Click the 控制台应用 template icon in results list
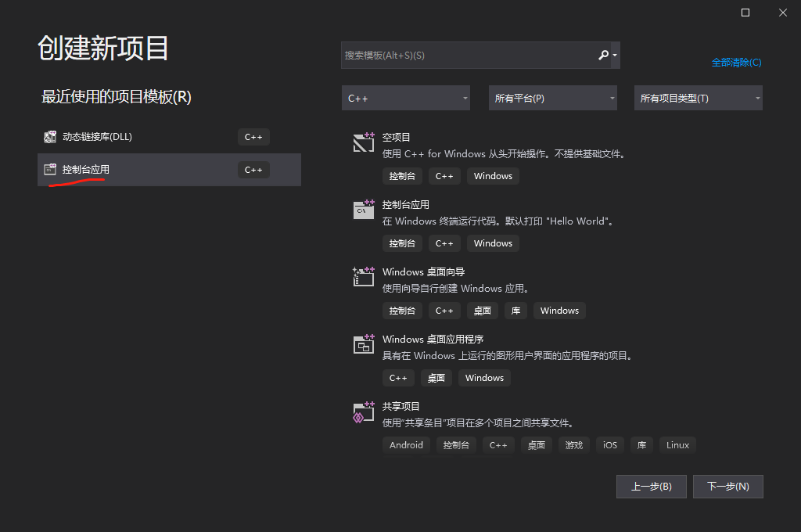The height and width of the screenshot is (532, 801). point(363,210)
